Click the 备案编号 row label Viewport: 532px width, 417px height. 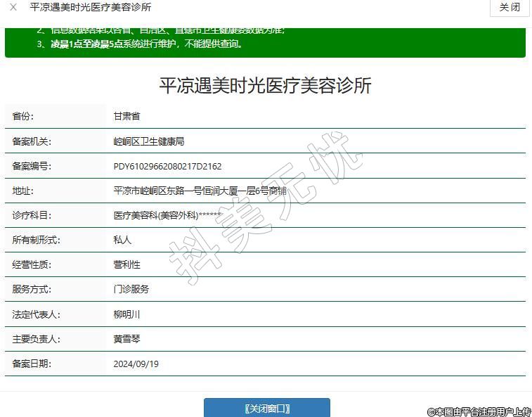point(32,167)
